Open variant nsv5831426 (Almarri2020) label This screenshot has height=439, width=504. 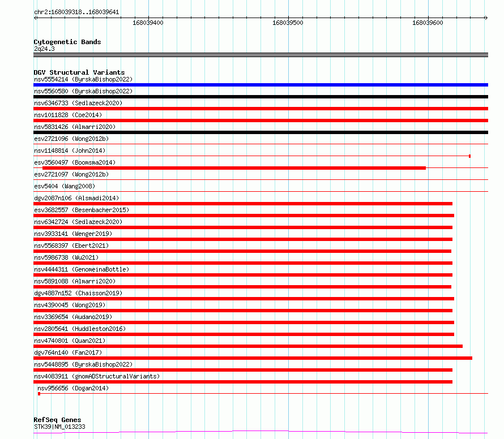[75, 127]
